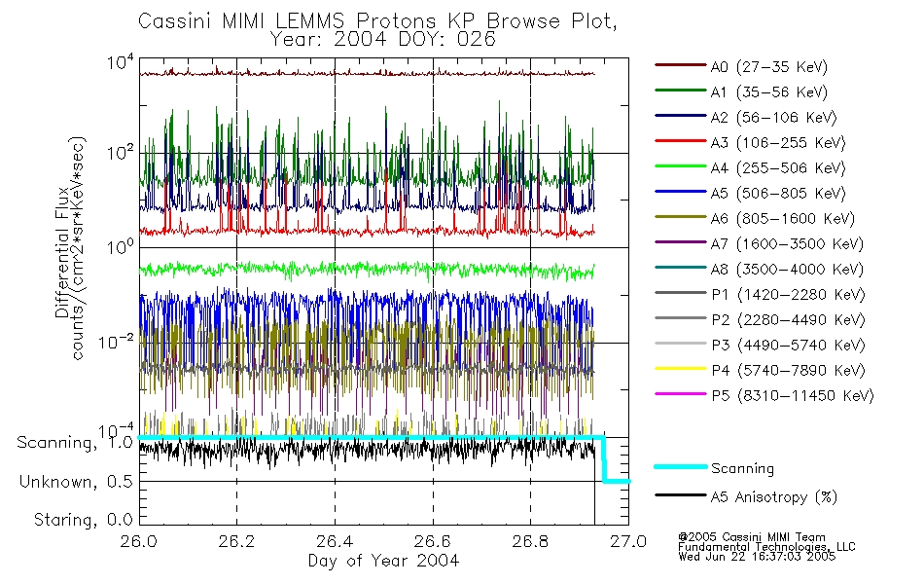This screenshot has height=584, width=924.
Task: Click the Scanning, 1.0 axis label
Action: point(75,443)
